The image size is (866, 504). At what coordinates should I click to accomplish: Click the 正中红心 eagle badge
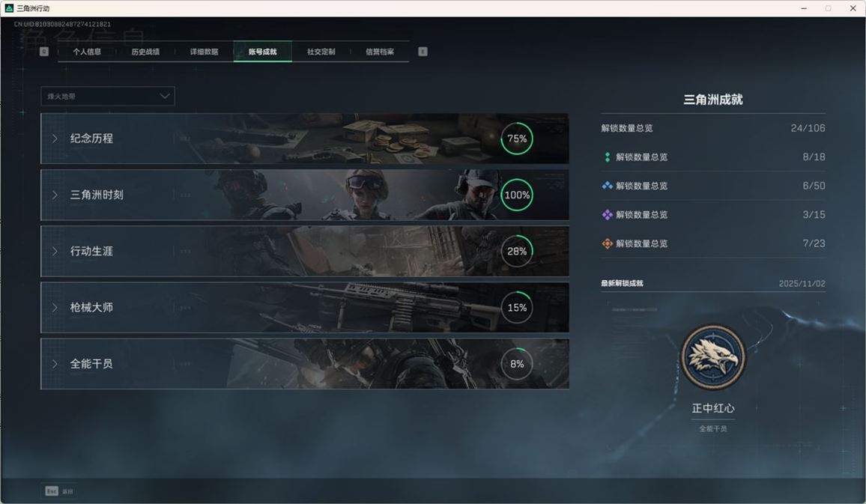click(713, 357)
